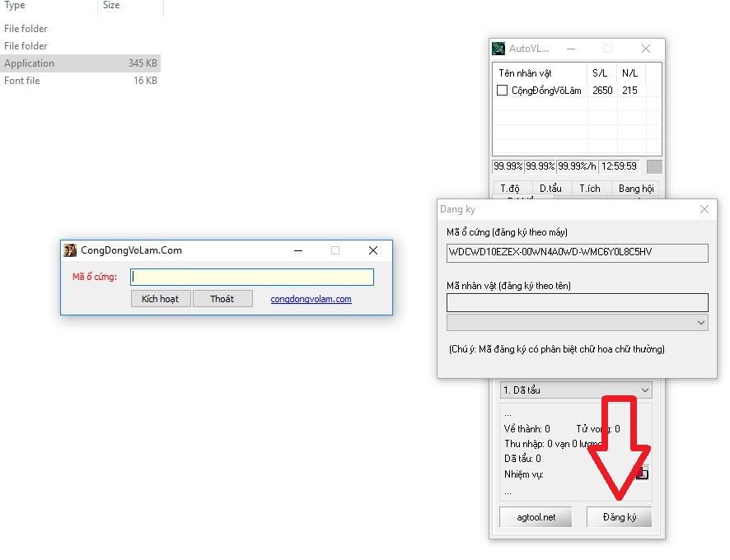This screenshot has height=560, width=730.
Task: Minimize the CongDongVoLam.Com window
Action: 297,250
